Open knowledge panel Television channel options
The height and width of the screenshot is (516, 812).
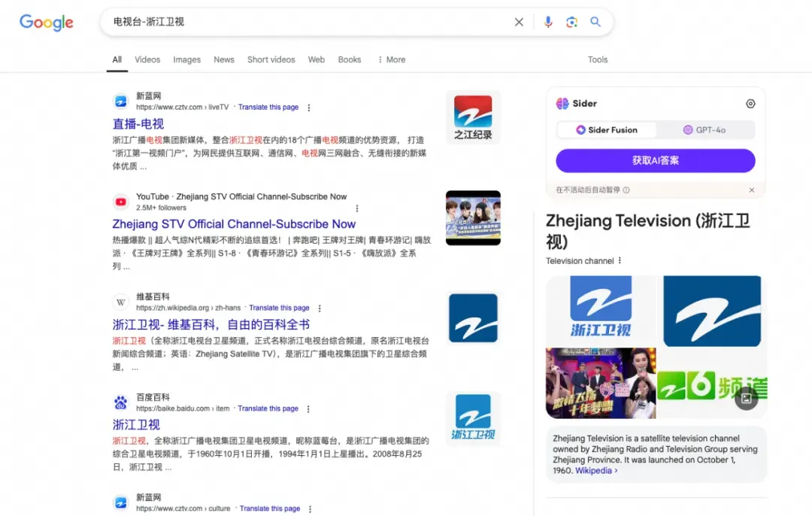coord(620,260)
